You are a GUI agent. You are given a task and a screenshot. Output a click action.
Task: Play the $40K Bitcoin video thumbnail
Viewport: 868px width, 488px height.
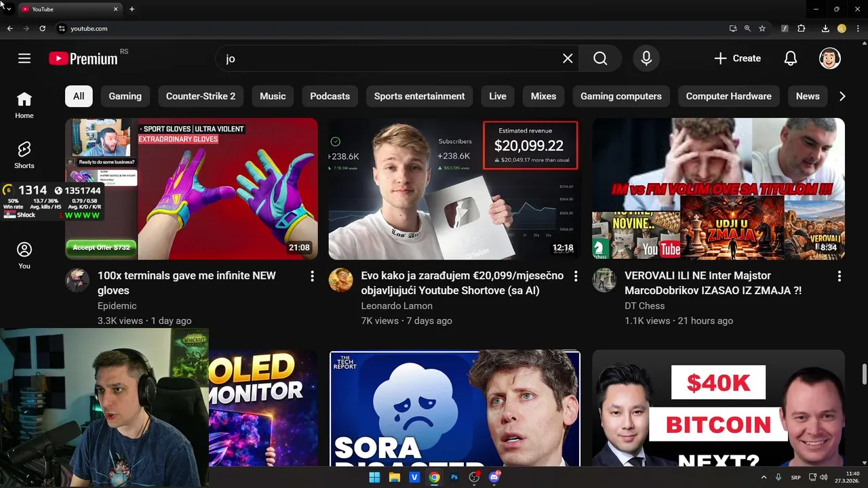tap(718, 409)
